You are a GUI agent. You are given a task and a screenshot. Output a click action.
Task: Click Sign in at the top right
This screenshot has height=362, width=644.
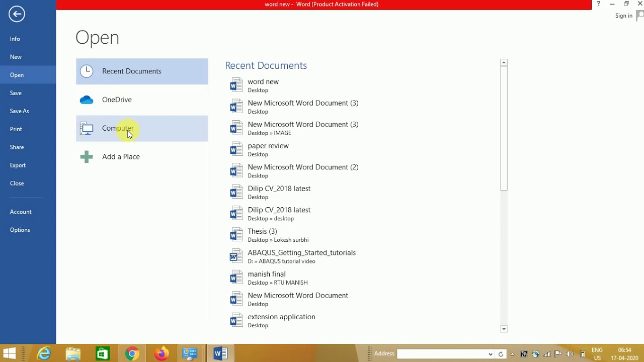(x=624, y=16)
